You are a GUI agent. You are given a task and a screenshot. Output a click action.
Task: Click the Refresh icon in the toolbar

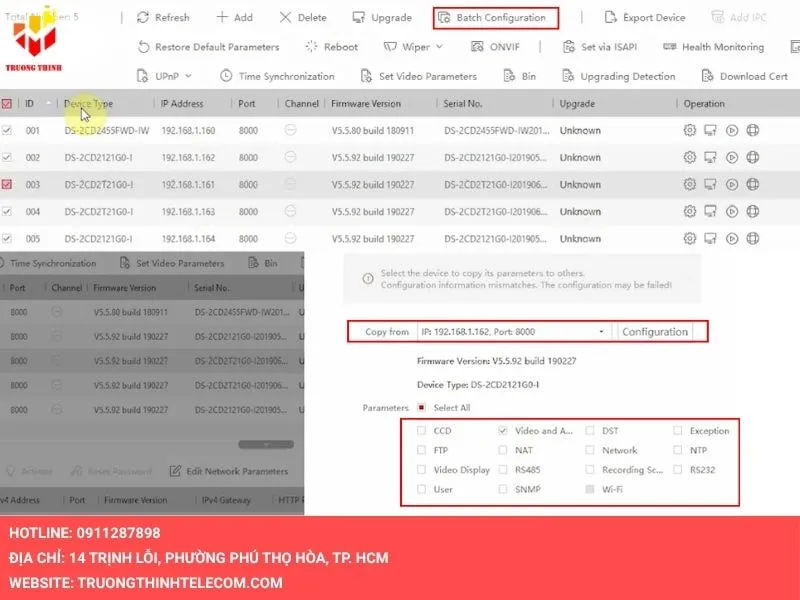[x=143, y=18]
